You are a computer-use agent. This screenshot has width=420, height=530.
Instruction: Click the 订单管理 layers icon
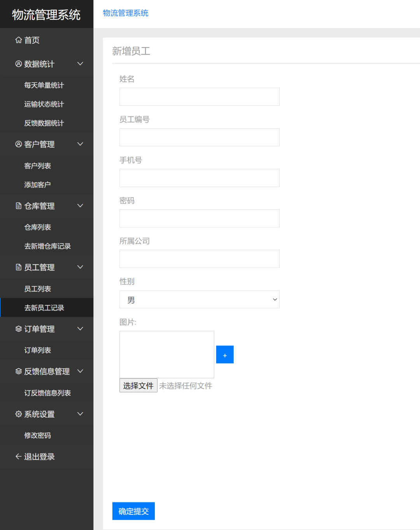[18, 329]
